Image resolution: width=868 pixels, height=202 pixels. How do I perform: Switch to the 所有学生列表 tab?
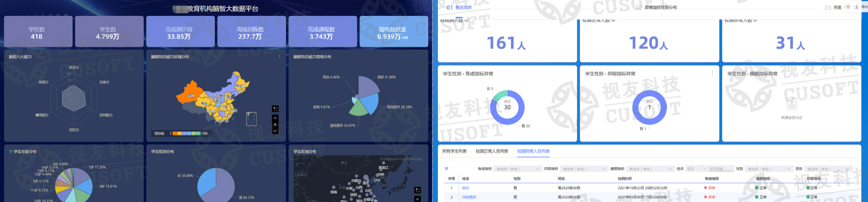pos(454,151)
